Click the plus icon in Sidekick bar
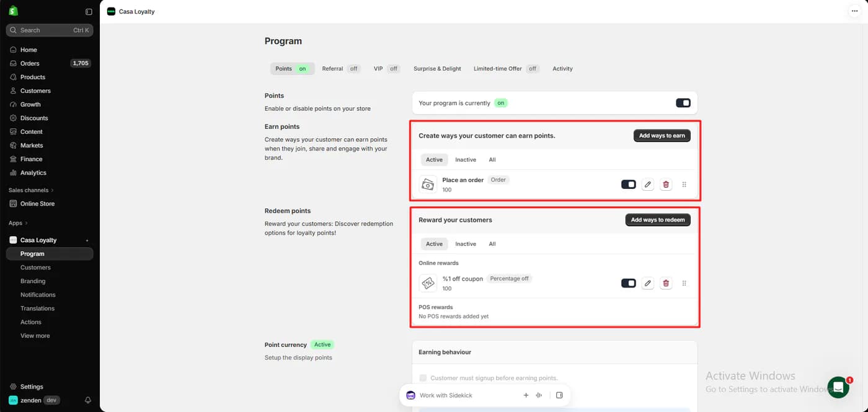This screenshot has height=412, width=868. (526, 395)
